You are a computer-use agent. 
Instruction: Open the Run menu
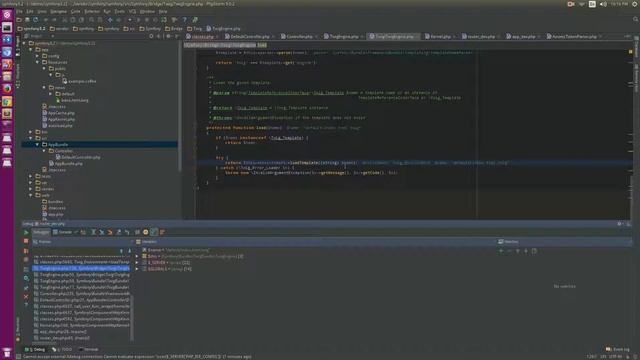coord(107,11)
